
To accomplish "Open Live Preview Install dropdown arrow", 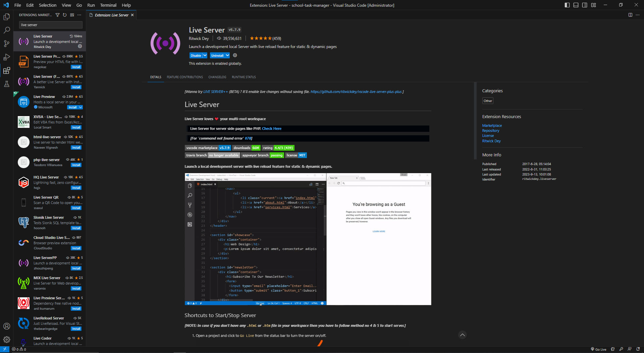I will [80, 107].
